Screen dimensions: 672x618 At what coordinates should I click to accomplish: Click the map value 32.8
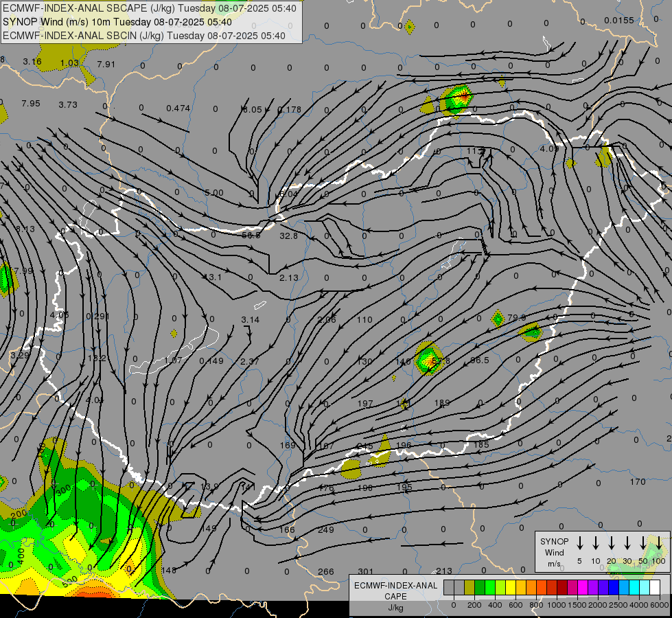click(288, 236)
